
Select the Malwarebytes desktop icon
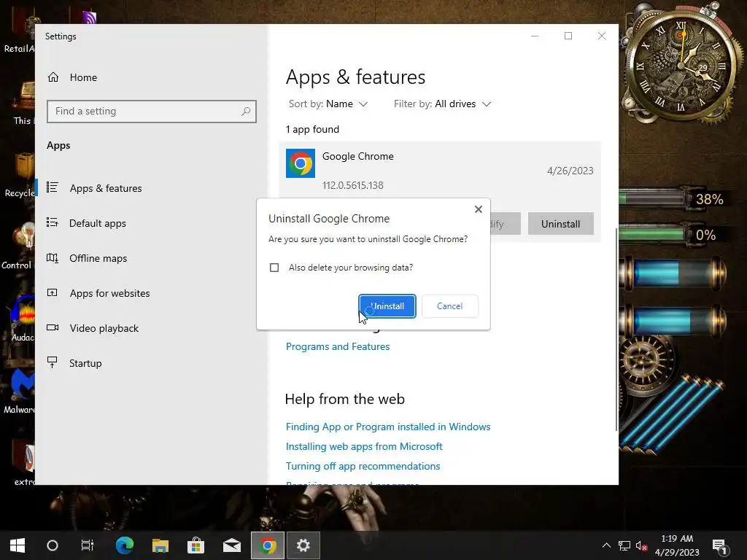click(19, 391)
